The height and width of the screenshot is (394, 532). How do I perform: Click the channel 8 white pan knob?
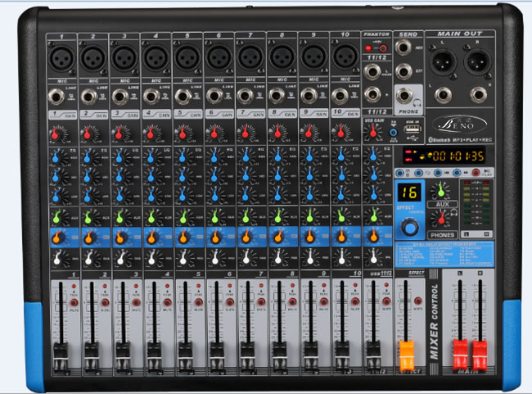click(x=279, y=258)
